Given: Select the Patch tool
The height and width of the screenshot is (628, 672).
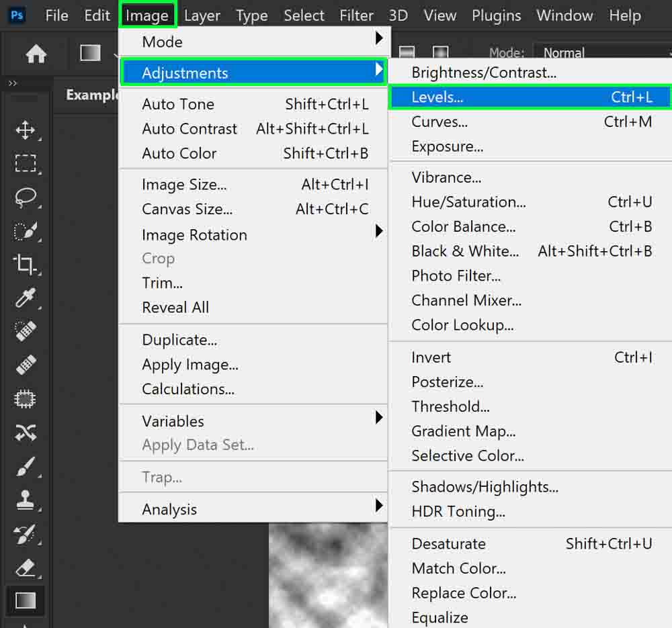Looking at the screenshot, I should click(x=26, y=399).
